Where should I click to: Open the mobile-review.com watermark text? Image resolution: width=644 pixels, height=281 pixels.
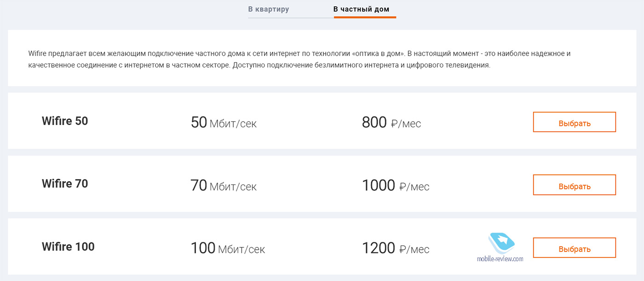click(500, 259)
